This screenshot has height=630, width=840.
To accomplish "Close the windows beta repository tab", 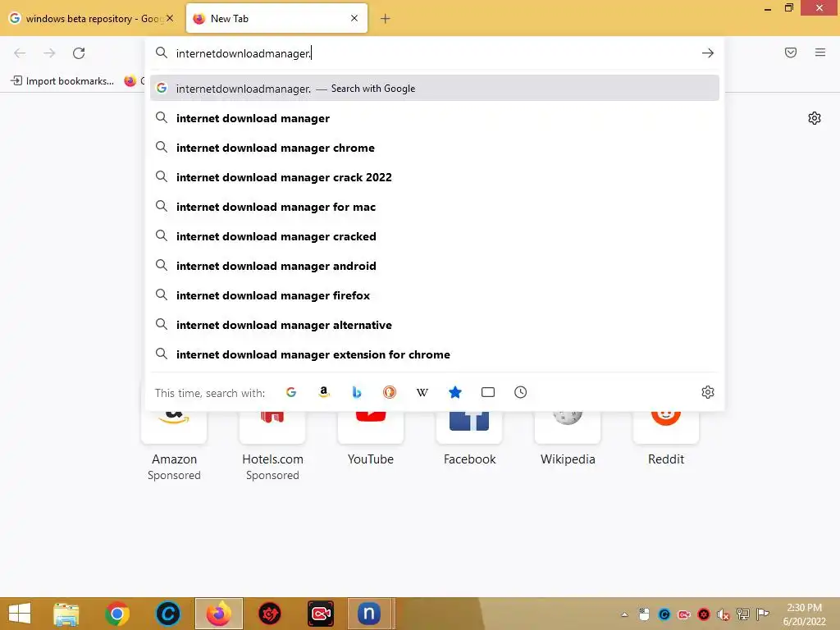I will pos(170,18).
